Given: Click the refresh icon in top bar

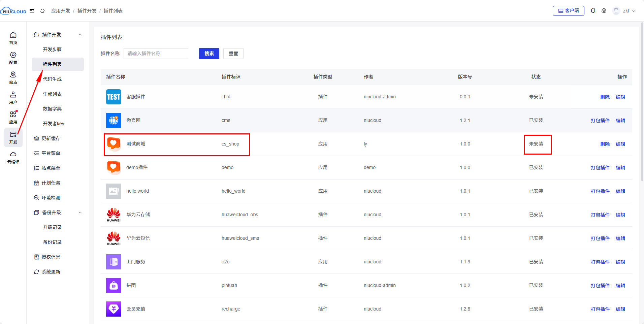Looking at the screenshot, I should [42, 11].
